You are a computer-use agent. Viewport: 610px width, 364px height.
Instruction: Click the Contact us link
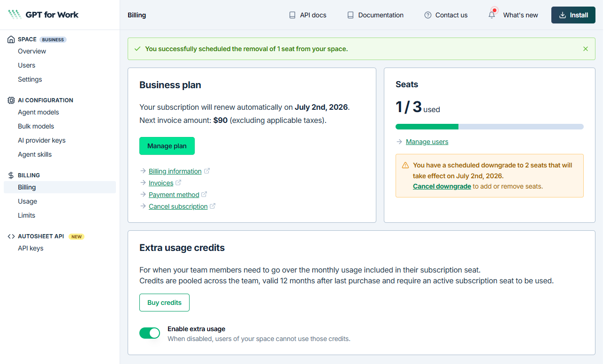[x=446, y=15]
